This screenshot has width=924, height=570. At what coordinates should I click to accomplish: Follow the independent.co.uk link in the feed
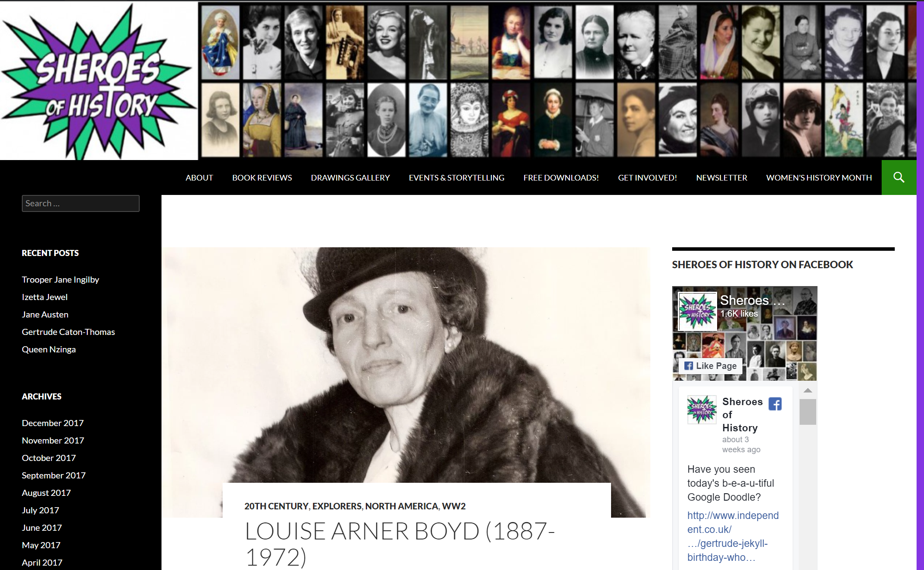click(732, 536)
